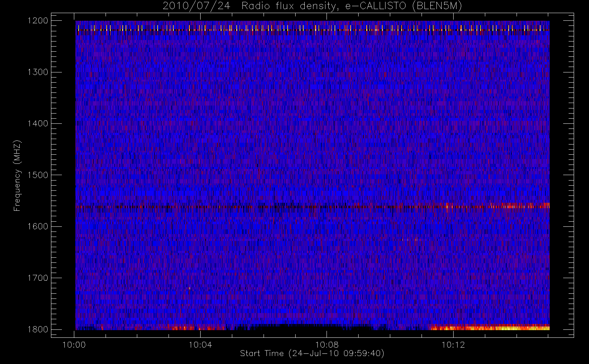Click the 10:08 time tick label
This screenshot has width=589, height=364.
tap(327, 345)
